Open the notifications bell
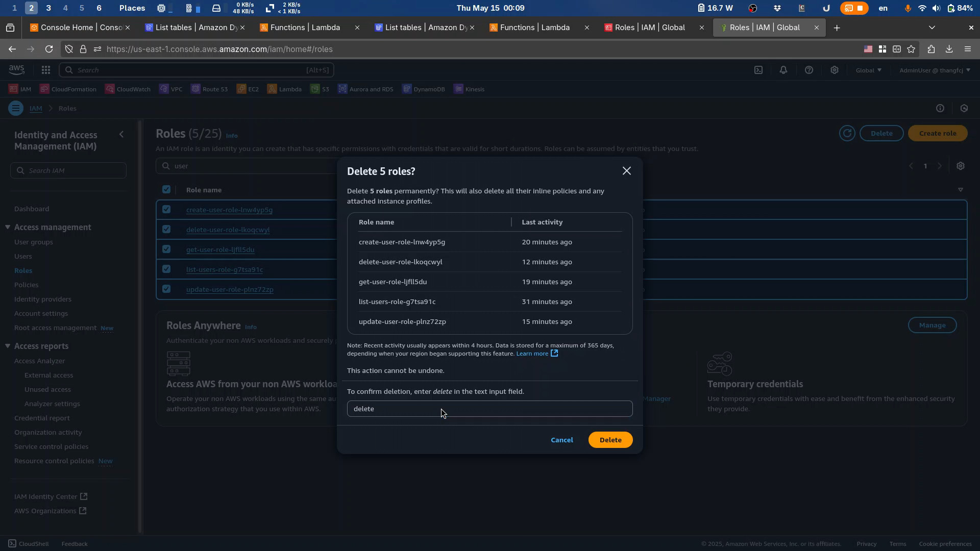 pos(783,70)
